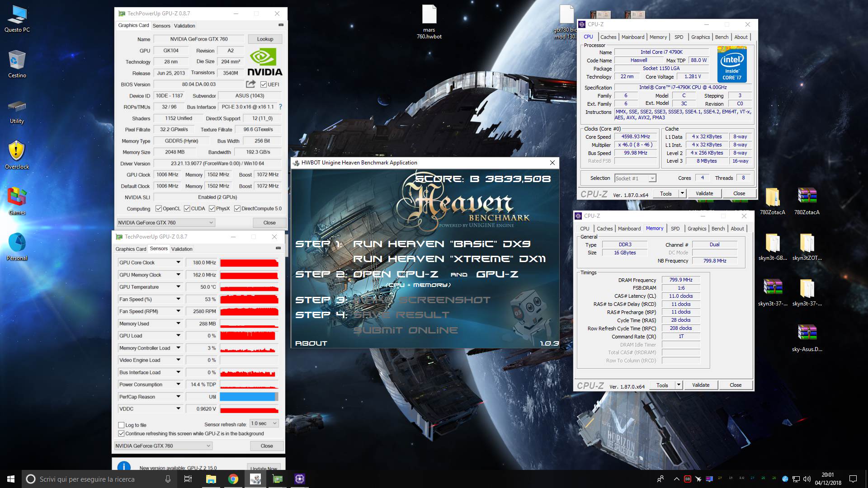Click the microphone icon in the search bar
Viewport: 868px width, 488px height.
point(168,479)
